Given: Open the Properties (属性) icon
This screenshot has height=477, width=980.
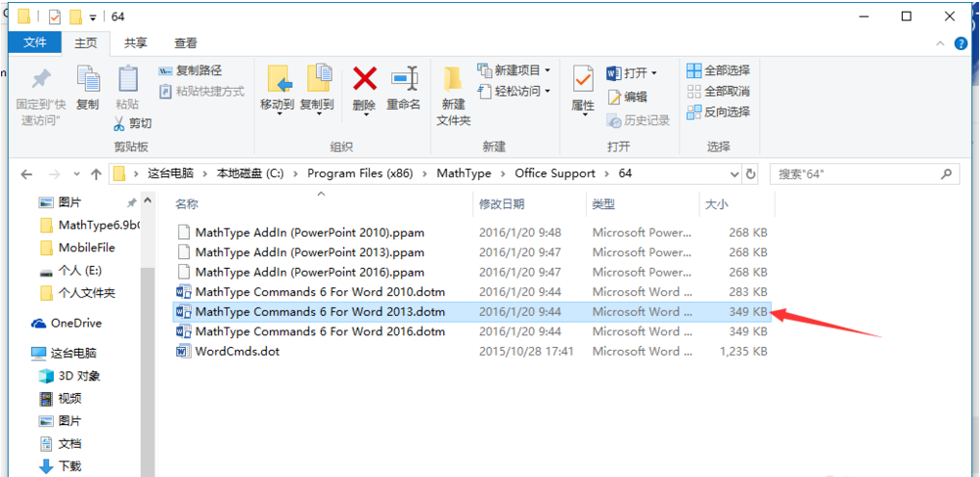Looking at the screenshot, I should click(x=583, y=80).
